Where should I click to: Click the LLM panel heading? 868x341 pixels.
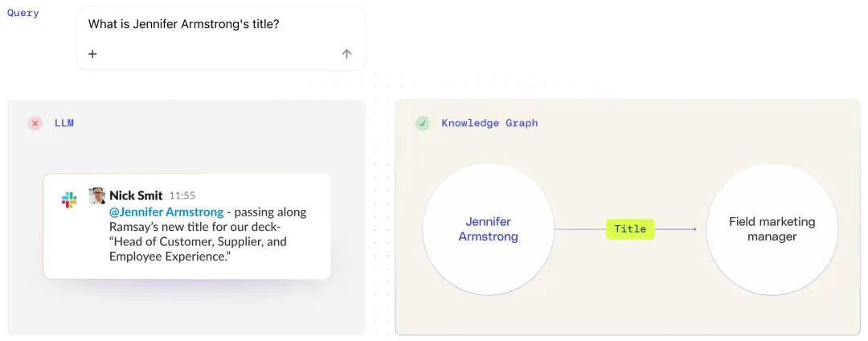(64, 123)
